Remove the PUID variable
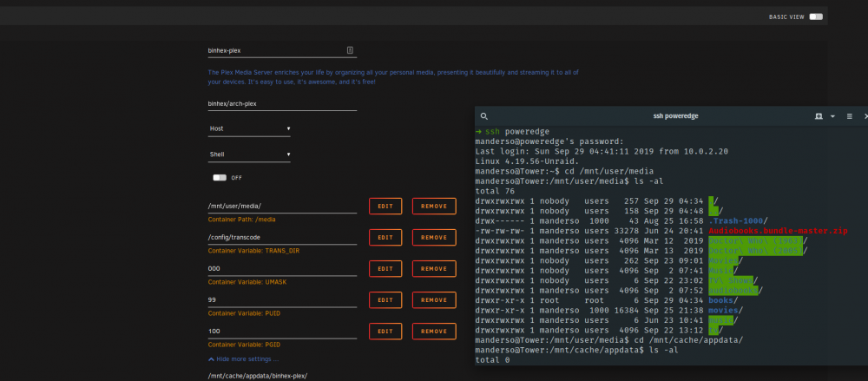The image size is (868, 381). 434,299
